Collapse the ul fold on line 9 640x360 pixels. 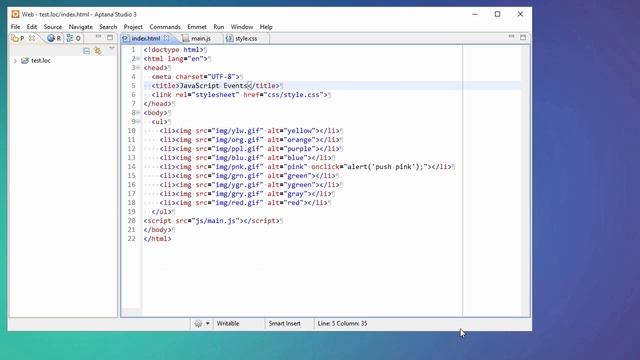138,122
